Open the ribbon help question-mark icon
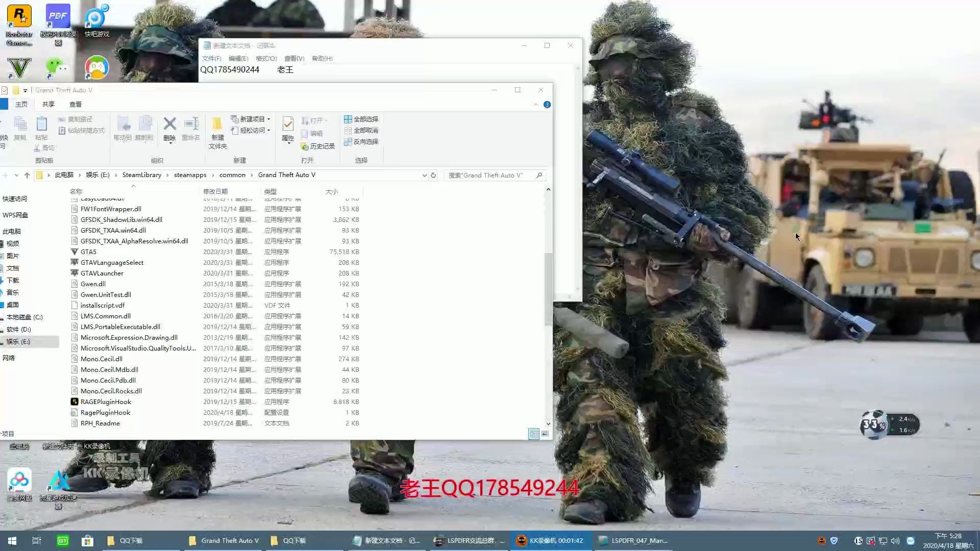This screenshot has width=980, height=551. click(x=547, y=105)
